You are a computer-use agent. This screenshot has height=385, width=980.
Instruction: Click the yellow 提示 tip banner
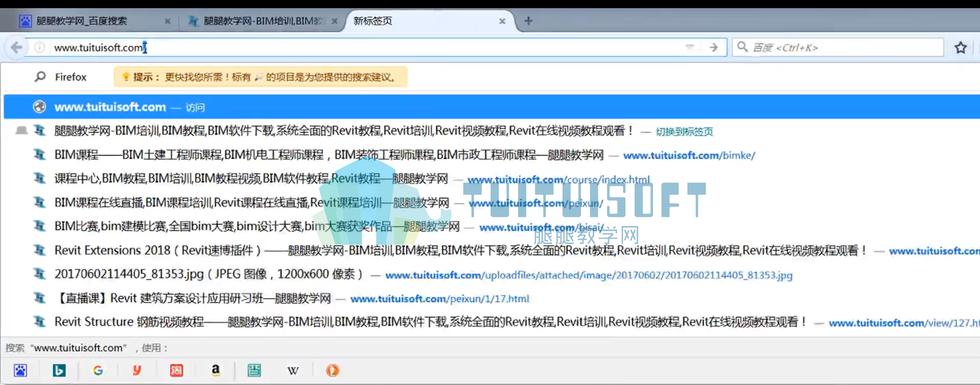point(261,77)
